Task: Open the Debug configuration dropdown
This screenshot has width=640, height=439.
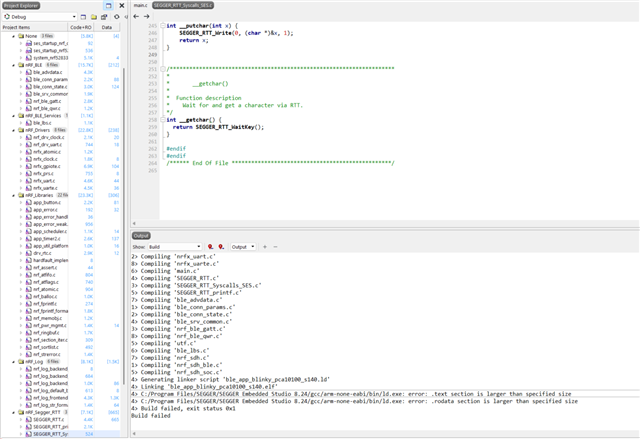Action: click(x=40, y=17)
